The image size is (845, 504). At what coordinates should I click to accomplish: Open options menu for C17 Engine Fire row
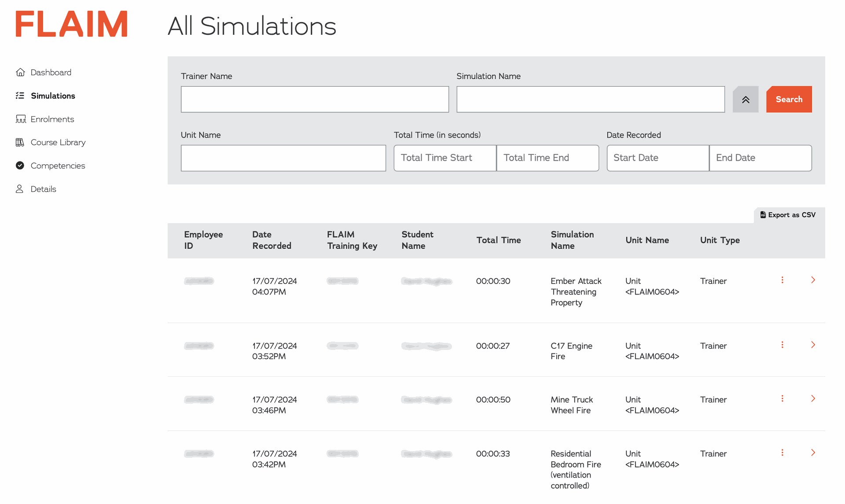coord(783,345)
